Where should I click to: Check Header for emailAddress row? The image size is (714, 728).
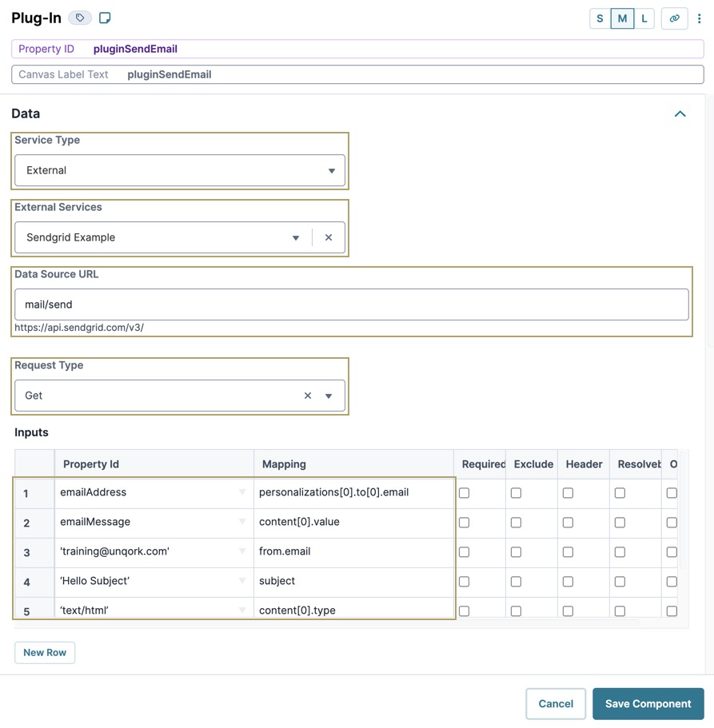[568, 493]
